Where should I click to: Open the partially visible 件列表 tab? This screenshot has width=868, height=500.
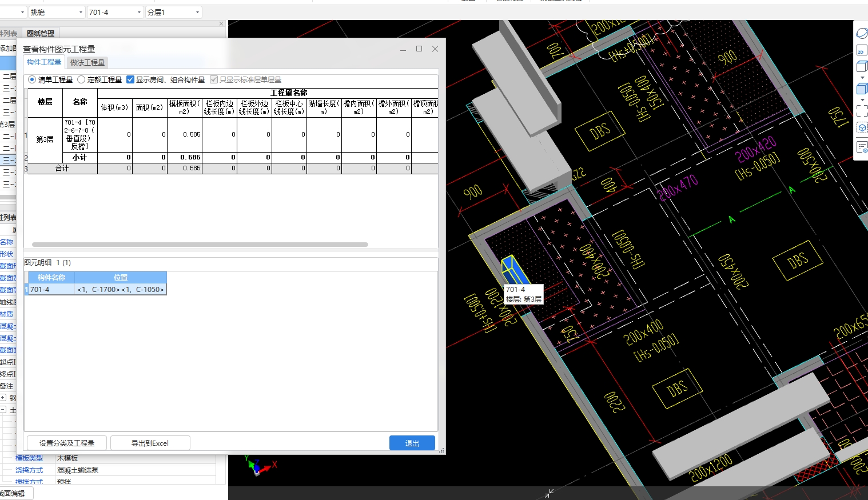(9, 34)
